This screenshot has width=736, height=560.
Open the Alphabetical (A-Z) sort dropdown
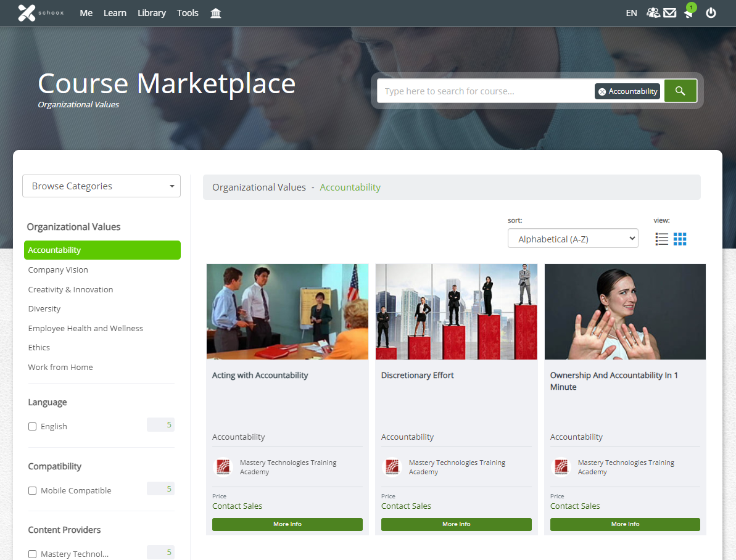573,239
